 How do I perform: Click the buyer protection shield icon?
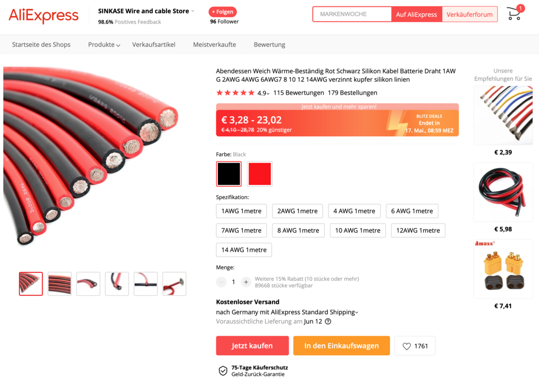click(x=223, y=371)
